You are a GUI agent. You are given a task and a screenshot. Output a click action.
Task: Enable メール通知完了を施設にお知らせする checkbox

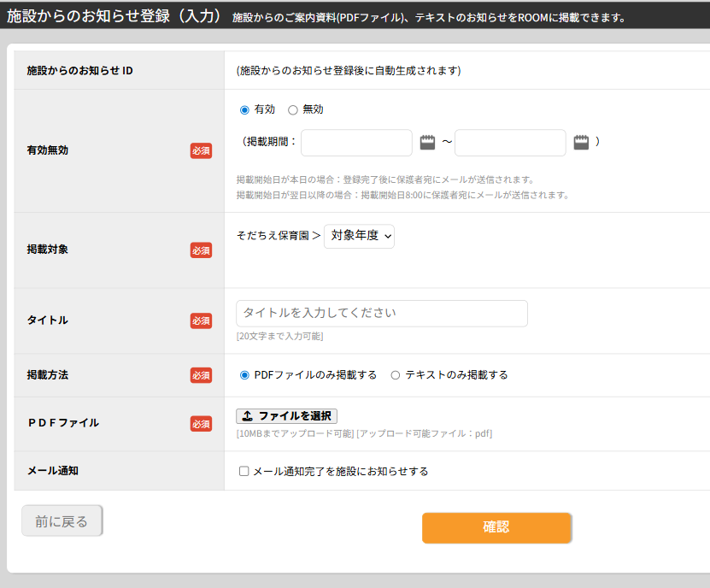244,471
